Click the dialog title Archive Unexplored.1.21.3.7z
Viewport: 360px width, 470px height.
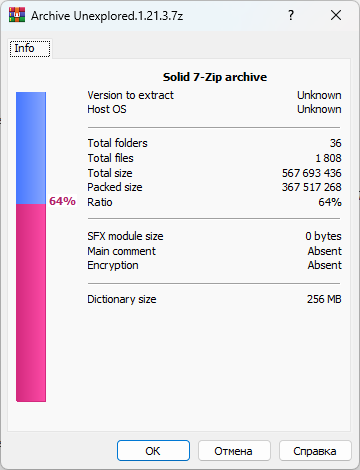[107, 16]
